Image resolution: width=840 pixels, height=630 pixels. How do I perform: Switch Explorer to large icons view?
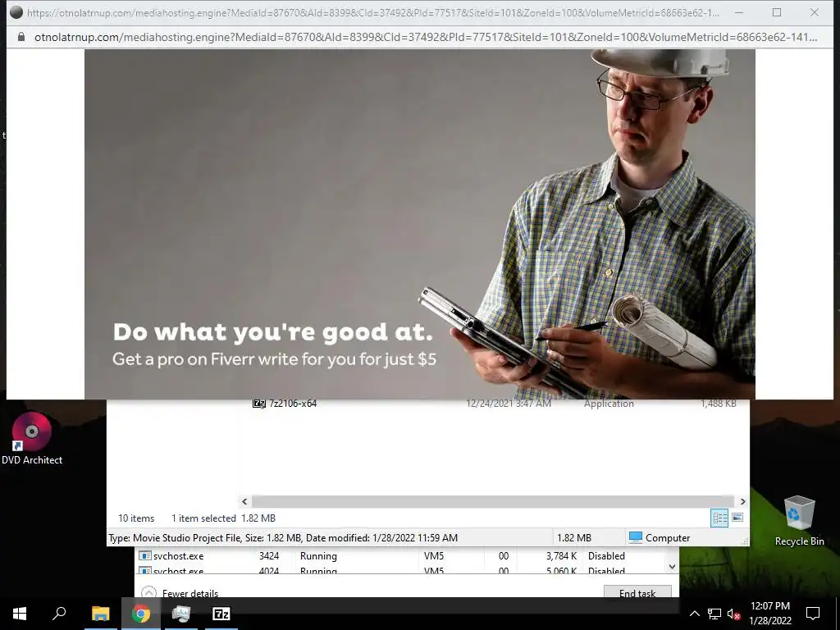[x=737, y=518]
